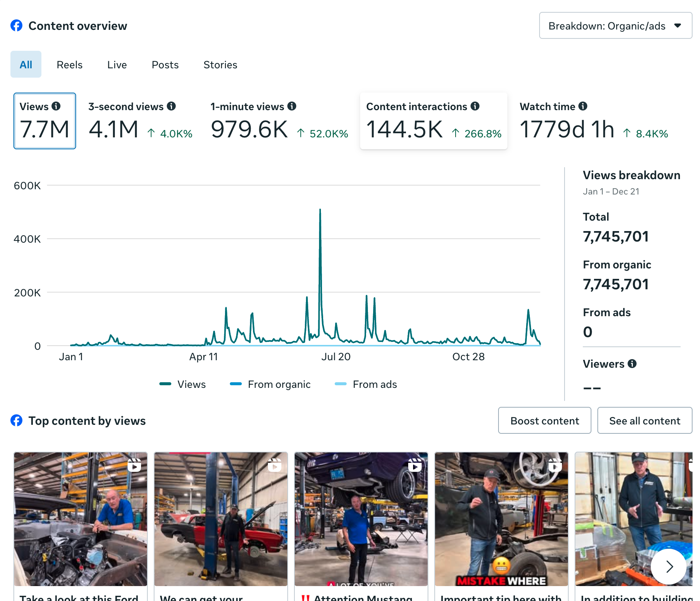This screenshot has height=601, width=700.
Task: Toggle the Views series in chart legend
Action: pyautogui.click(x=183, y=384)
